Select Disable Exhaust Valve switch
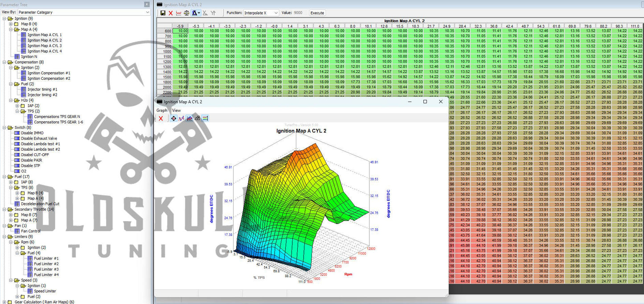Screen dimensions: 644x304 39,139
